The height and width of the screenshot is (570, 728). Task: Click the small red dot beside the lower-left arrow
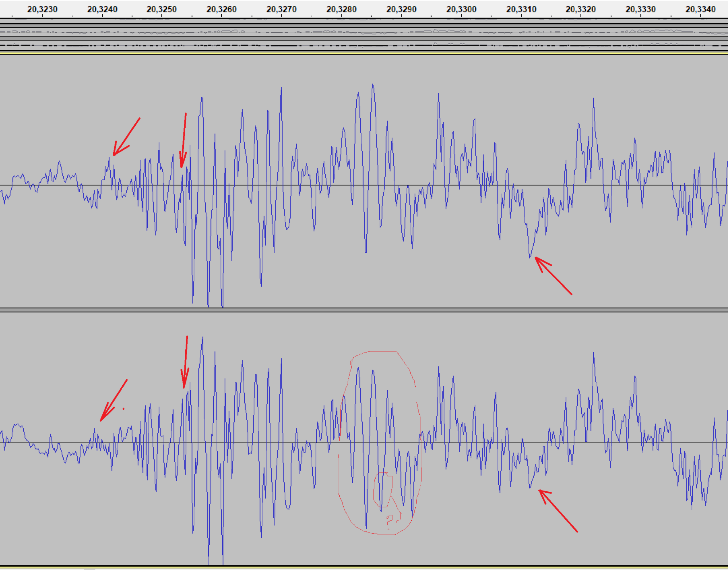(x=124, y=409)
